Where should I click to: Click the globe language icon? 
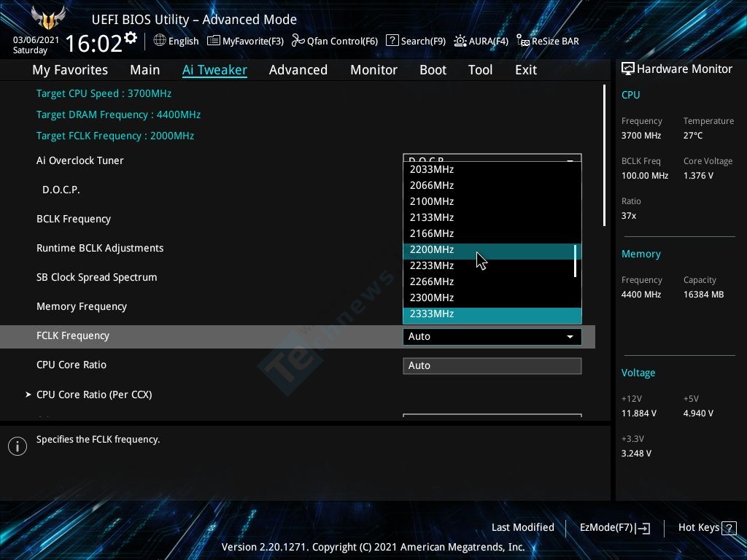(160, 41)
